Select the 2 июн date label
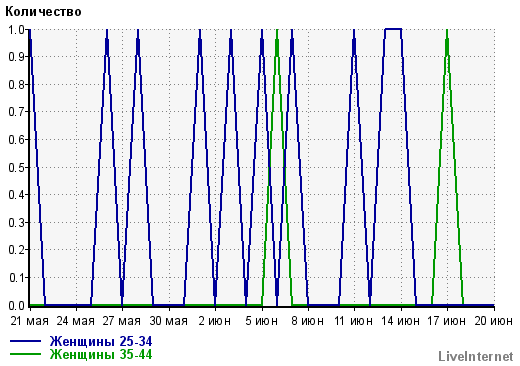The image size is (520, 366). pos(215,321)
